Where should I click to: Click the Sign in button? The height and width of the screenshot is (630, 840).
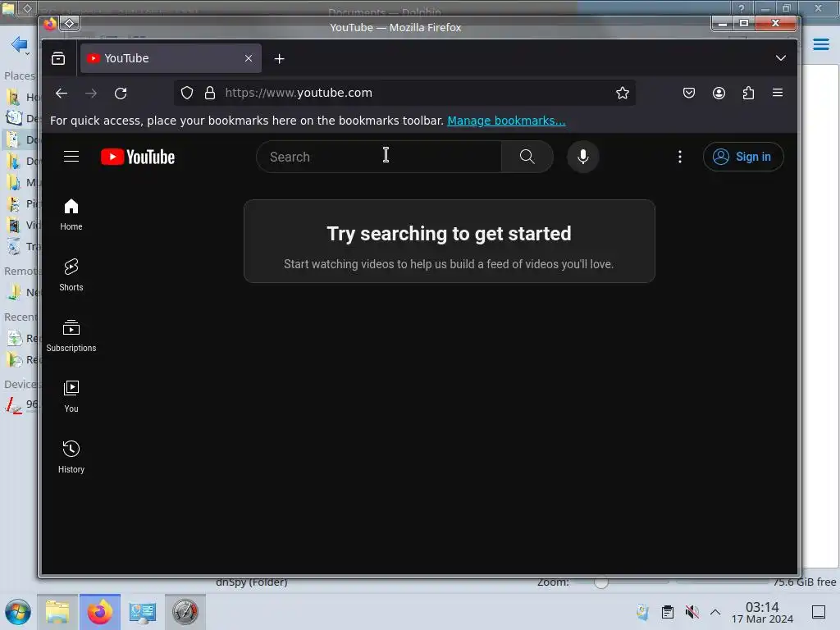point(743,157)
